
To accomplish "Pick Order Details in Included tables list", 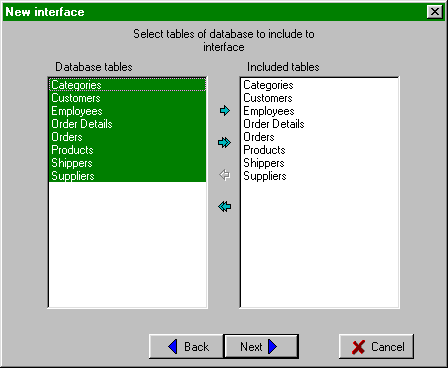I will point(319,124).
